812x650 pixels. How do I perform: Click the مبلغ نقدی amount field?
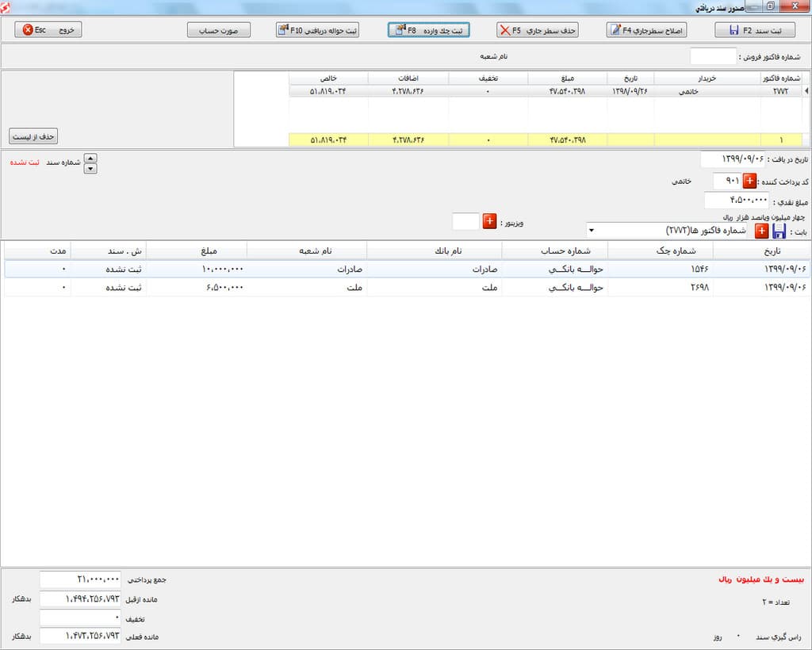click(x=736, y=201)
